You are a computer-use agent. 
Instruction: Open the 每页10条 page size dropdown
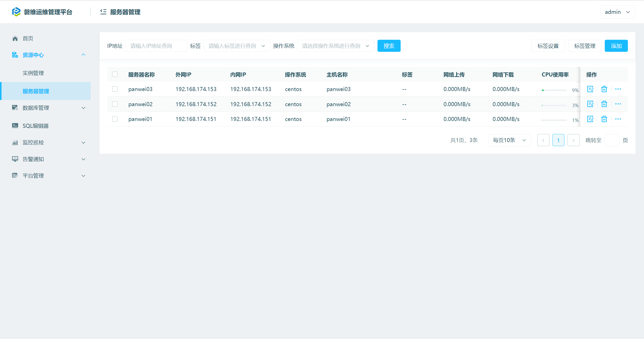pyautogui.click(x=509, y=140)
